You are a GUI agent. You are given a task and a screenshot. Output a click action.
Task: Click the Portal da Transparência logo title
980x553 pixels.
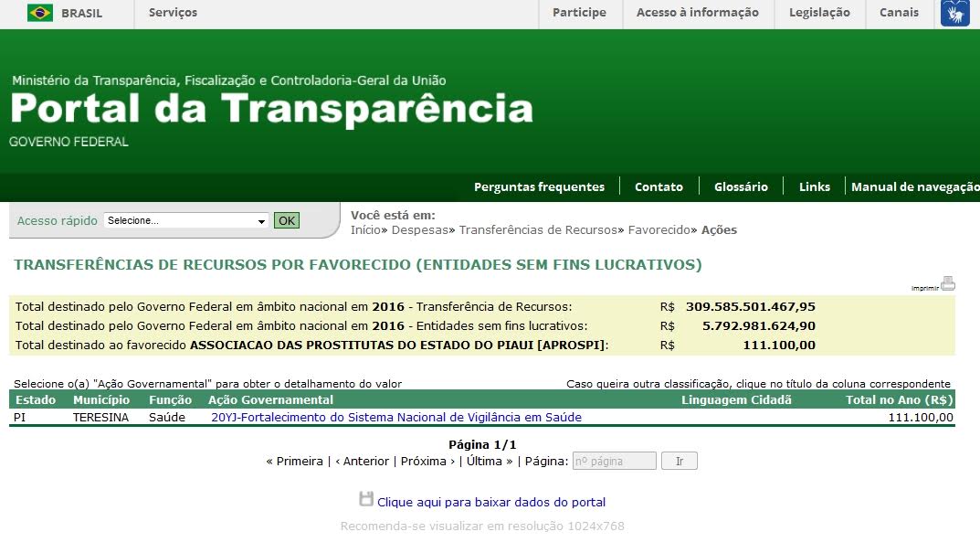coord(271,108)
